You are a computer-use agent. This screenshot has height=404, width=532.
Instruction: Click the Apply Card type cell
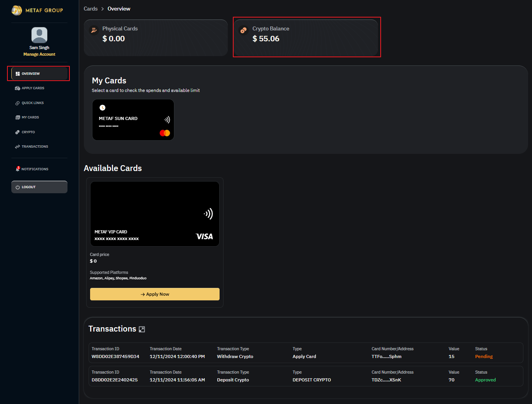[305, 356]
